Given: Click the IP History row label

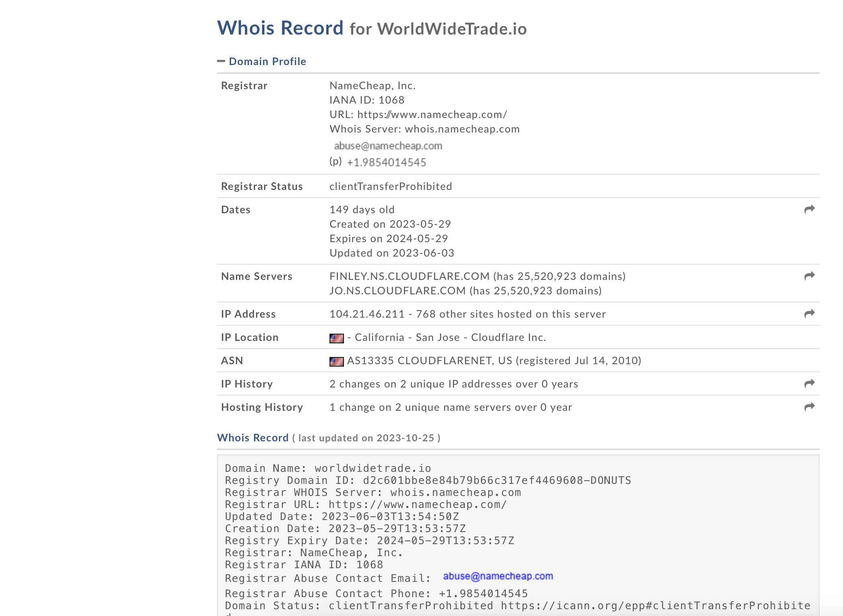Looking at the screenshot, I should pos(247,384).
